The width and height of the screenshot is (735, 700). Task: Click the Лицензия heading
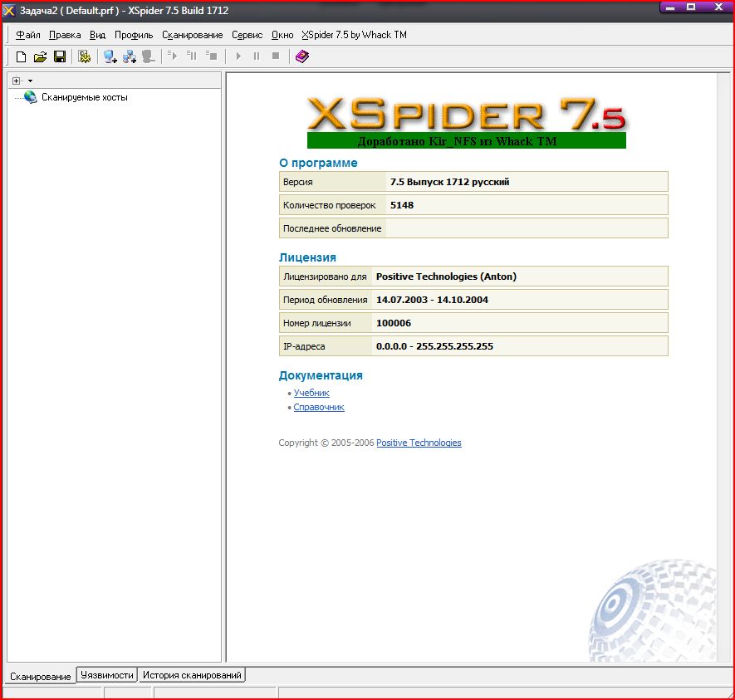pos(307,257)
